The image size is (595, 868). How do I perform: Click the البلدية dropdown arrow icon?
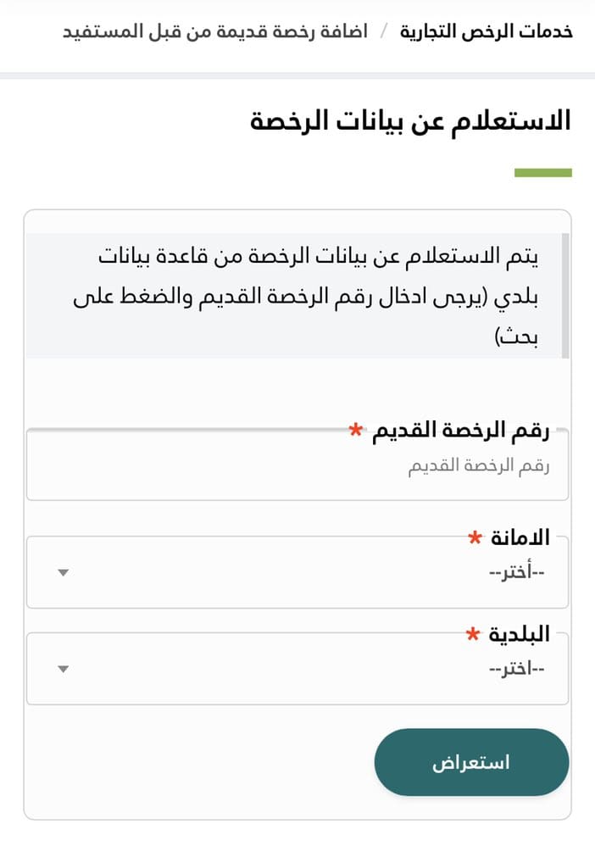click(63, 669)
